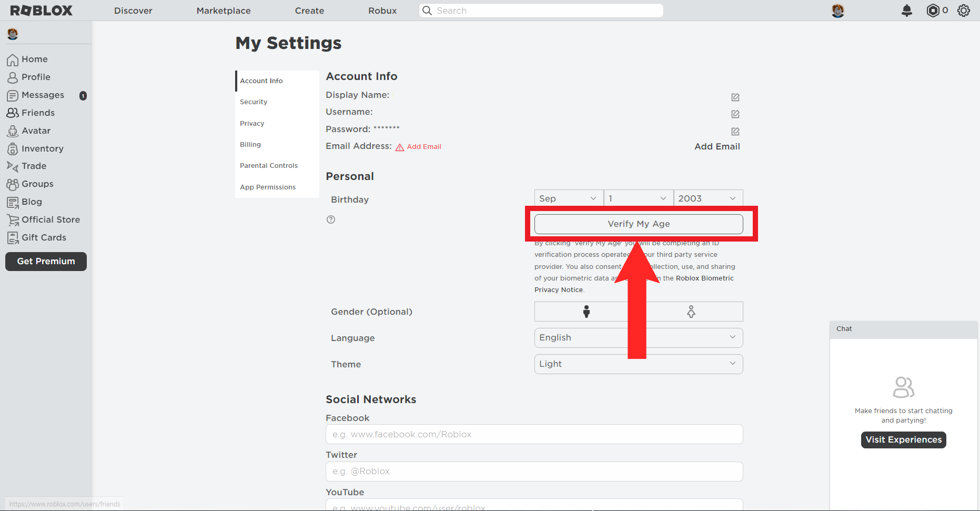980x511 pixels.
Task: Edit the Password
Action: (x=735, y=132)
